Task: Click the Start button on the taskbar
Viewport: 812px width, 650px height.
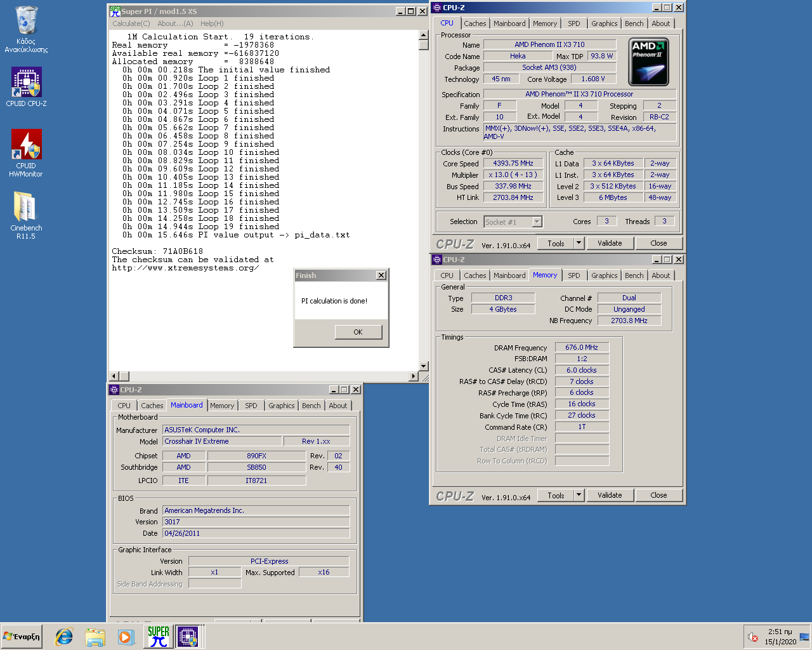Action: 22,637
